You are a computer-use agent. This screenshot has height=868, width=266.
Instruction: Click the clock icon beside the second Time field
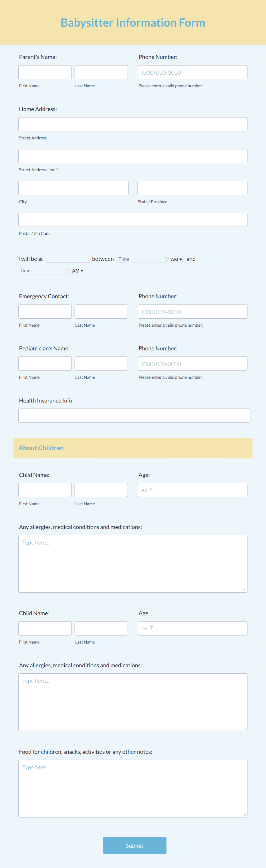click(67, 271)
